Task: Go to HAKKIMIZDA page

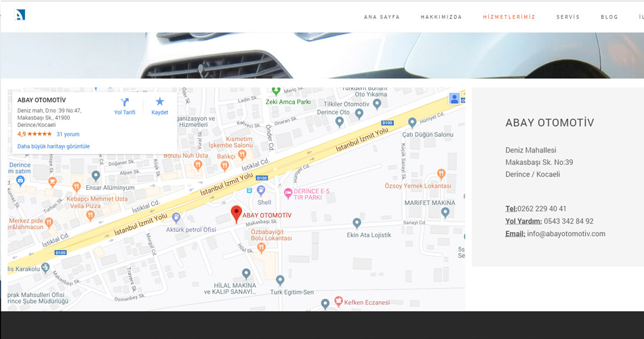Action: pos(441,17)
